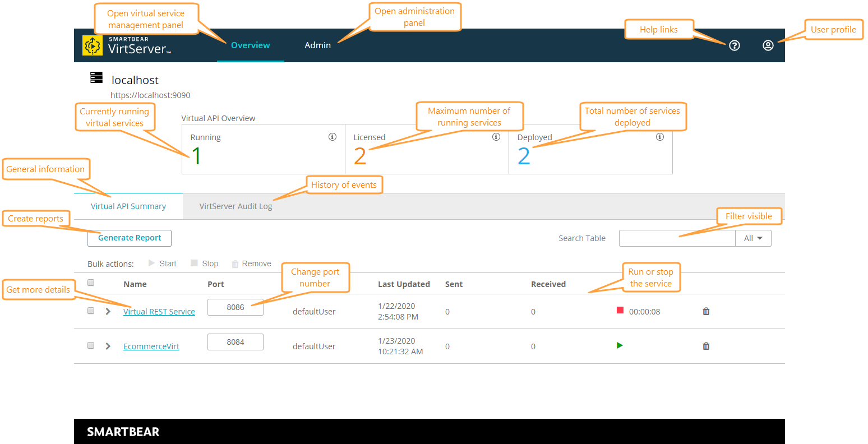Delete EcommerceVirt via the trash icon
Viewport: 868px width, 444px height.
[706, 346]
